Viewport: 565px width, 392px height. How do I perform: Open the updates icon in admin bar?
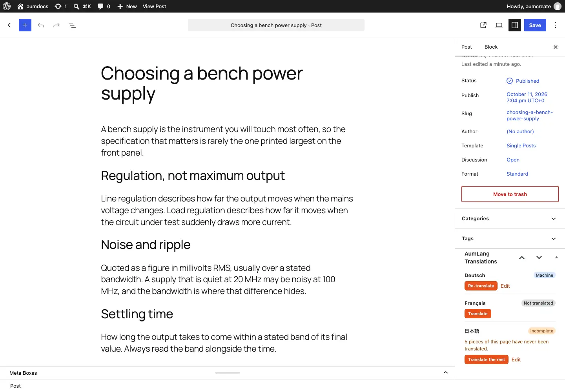58,6
